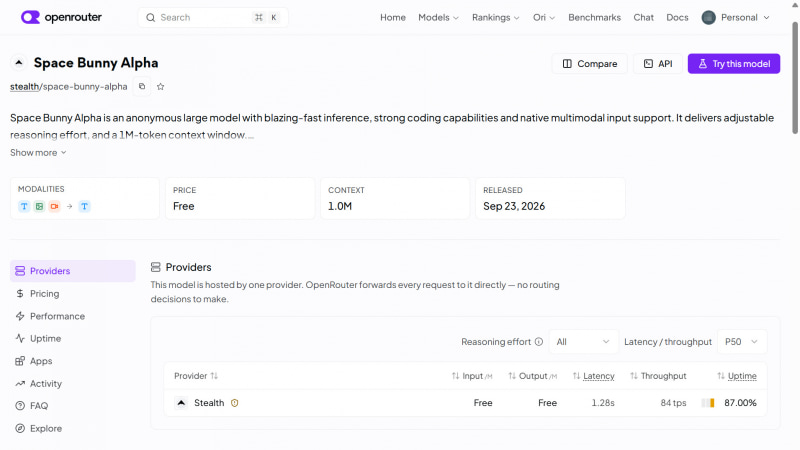Sort by Input price column
Image resolution: width=800 pixels, height=450 pixels.
(472, 376)
